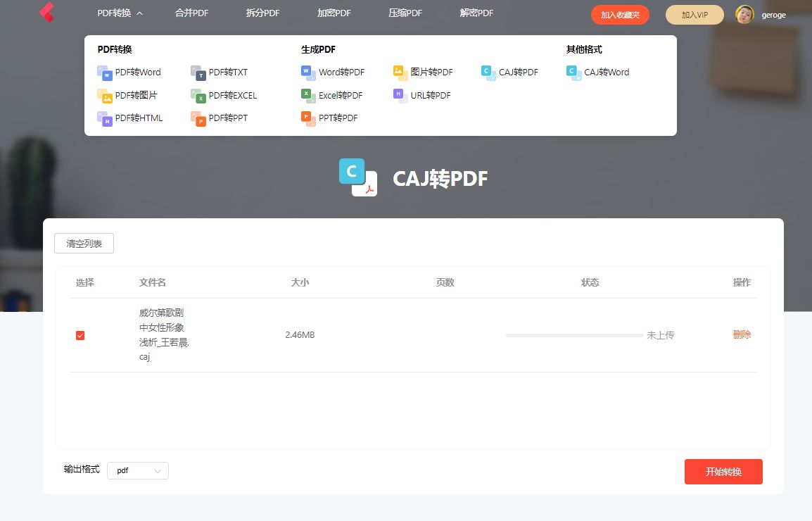The height and width of the screenshot is (521, 812).
Task: Choose PDF转图片 menu entry
Action: (136, 95)
